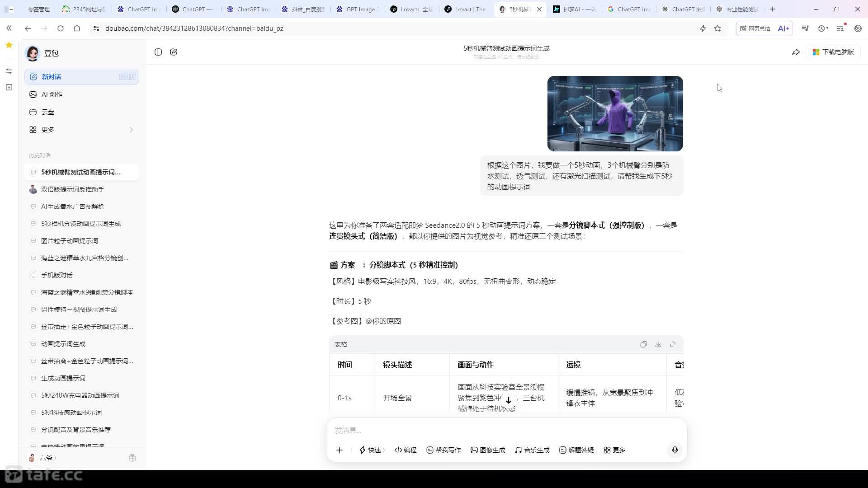
Task: Click the plus attachment icon in the input box
Action: [x=340, y=450]
